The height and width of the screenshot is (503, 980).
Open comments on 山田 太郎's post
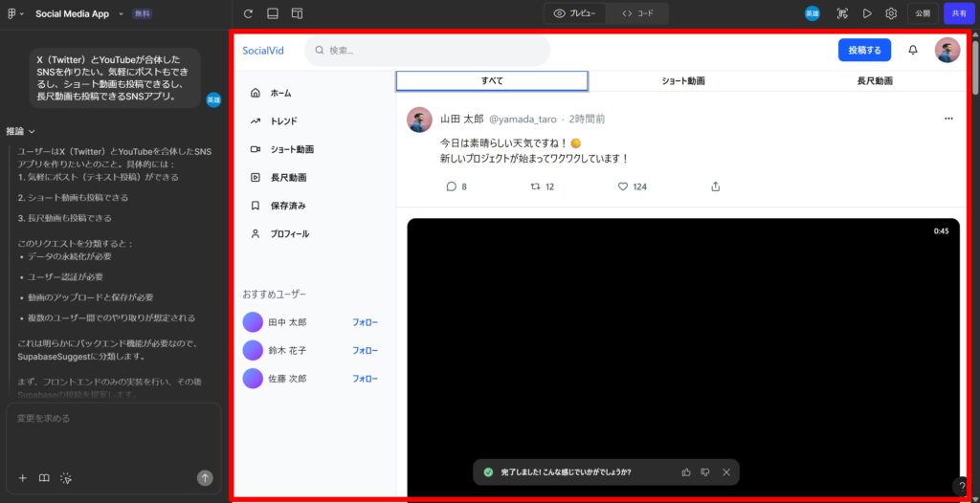click(451, 186)
